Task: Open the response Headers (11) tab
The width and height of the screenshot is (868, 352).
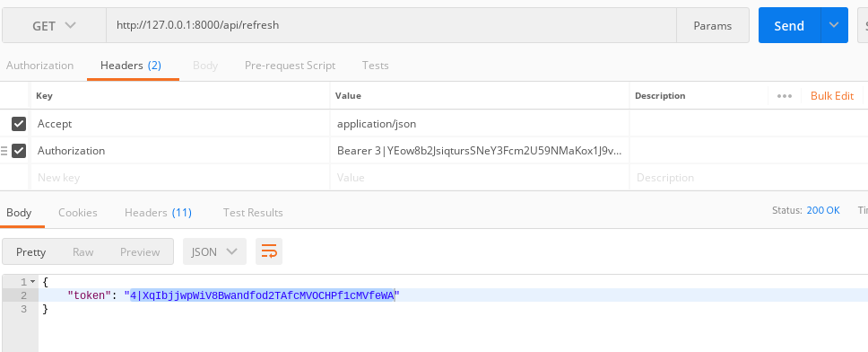Action: 159,213
